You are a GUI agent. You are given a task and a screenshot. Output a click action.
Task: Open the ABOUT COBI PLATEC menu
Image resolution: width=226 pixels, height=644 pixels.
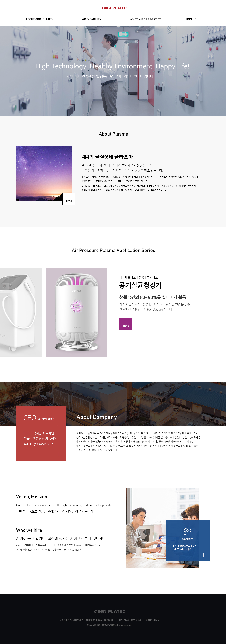click(x=39, y=19)
